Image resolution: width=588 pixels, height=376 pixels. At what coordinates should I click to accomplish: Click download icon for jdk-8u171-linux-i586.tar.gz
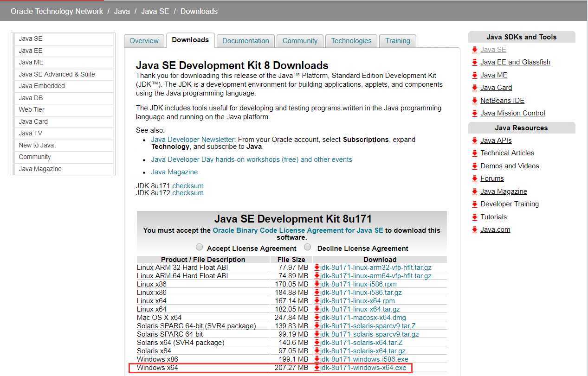[317, 293]
